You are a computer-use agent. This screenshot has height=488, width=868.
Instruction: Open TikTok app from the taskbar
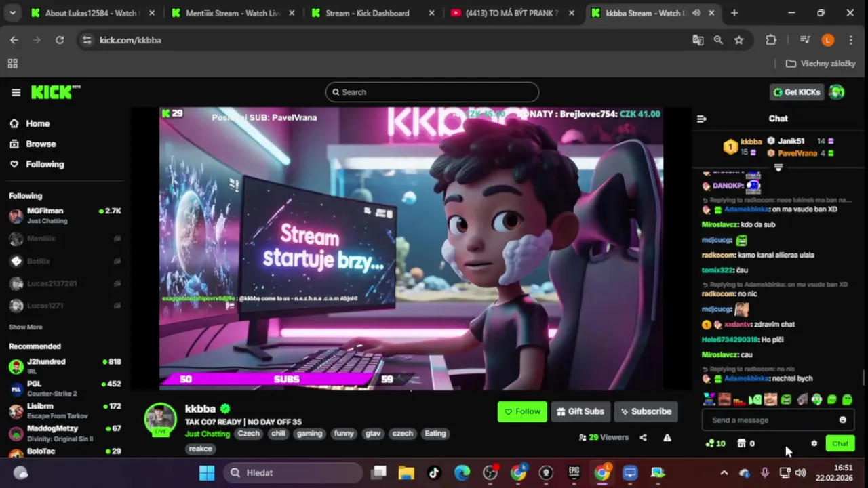[434, 472]
